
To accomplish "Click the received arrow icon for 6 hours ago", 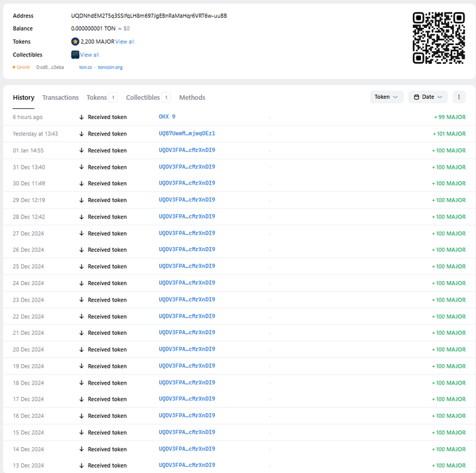I will (82, 117).
